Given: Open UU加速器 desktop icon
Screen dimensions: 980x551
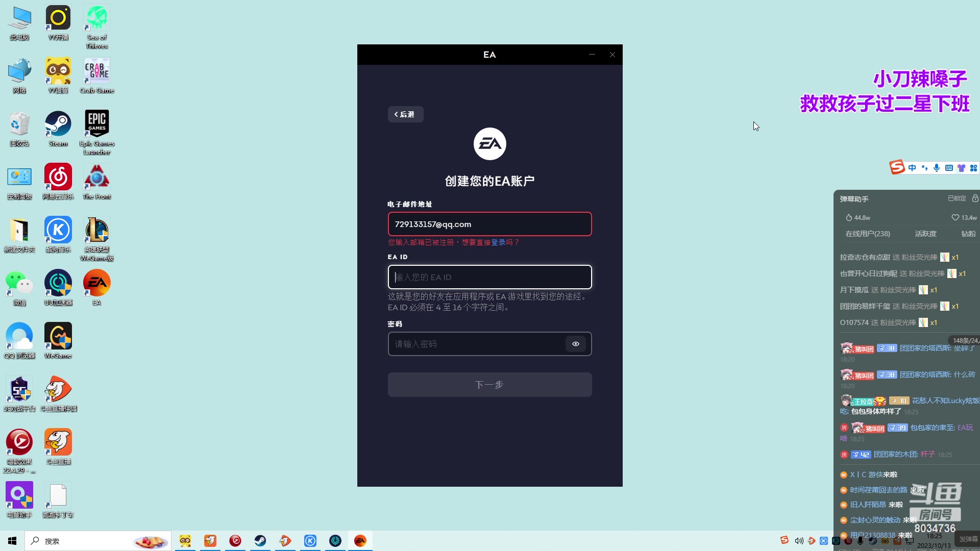Looking at the screenshot, I should click(x=58, y=288).
